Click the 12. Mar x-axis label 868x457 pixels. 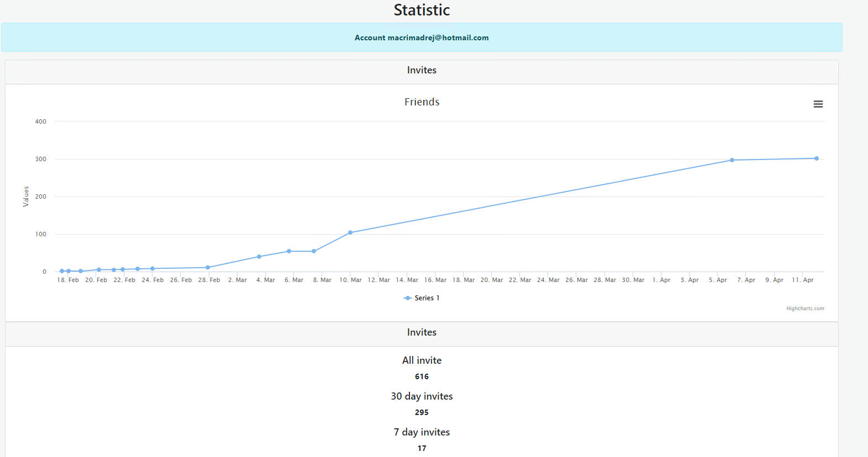379,280
